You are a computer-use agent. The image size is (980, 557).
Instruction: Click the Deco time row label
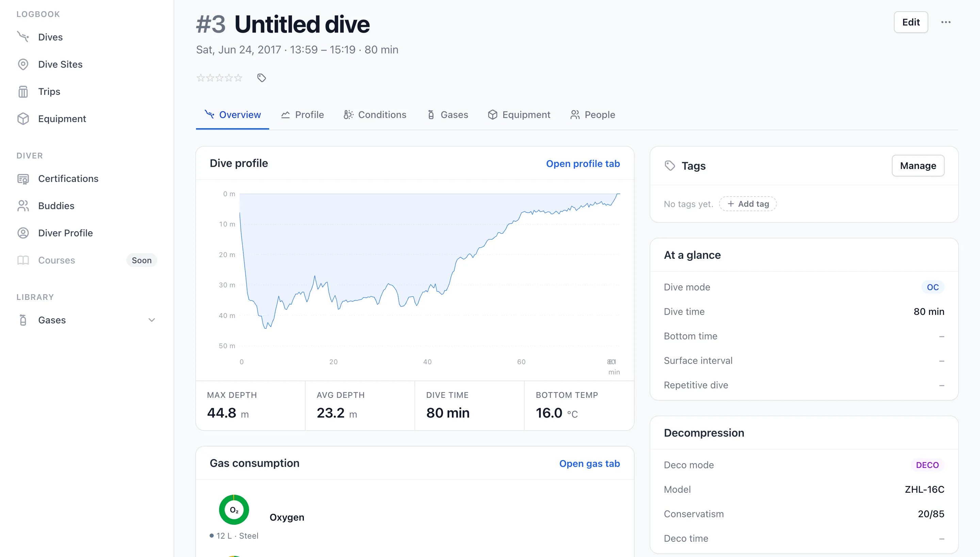pos(686,538)
